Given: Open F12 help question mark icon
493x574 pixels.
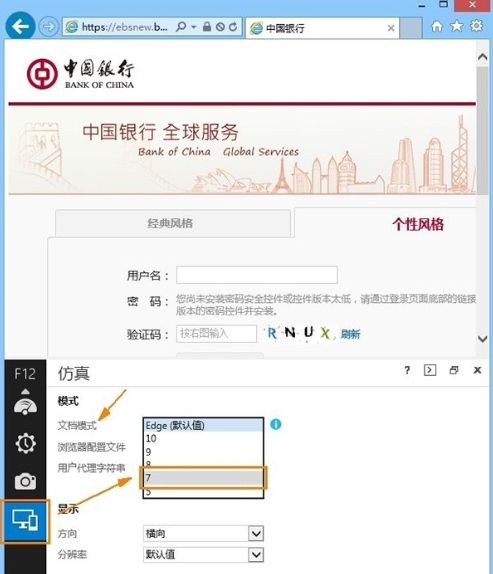Looking at the screenshot, I should [407, 370].
